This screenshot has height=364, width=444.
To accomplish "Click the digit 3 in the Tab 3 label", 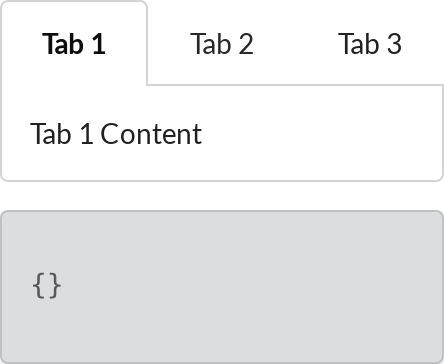I will (x=394, y=44).
